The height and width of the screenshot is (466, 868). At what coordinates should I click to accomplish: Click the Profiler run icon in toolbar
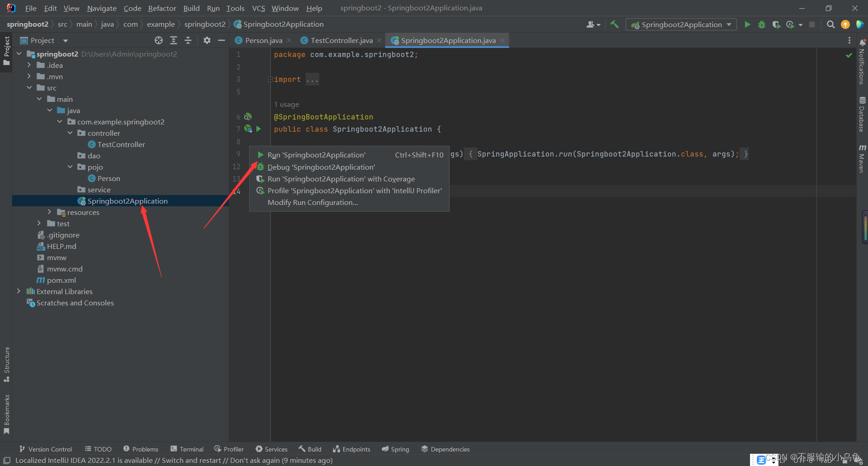(x=790, y=24)
